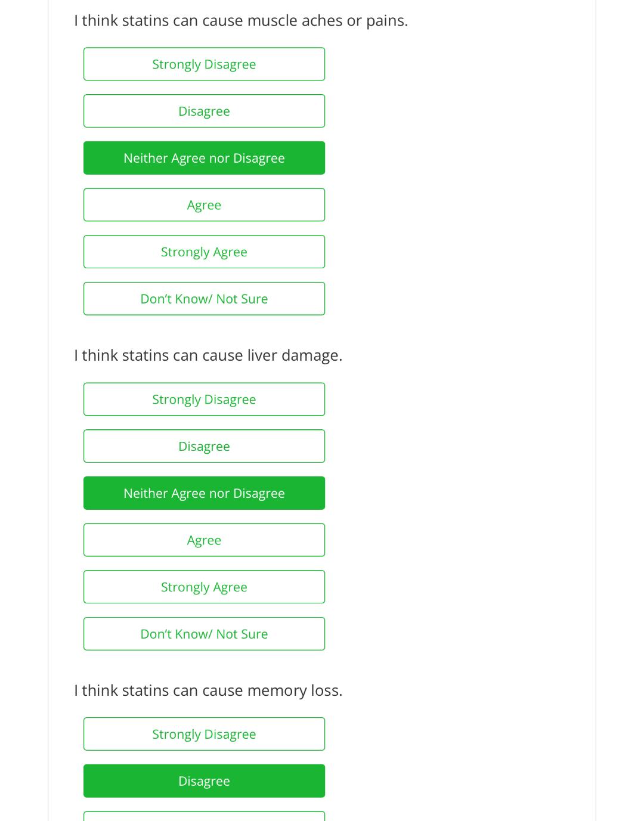Click selected Neither Agree nor Disagree for liver damage

point(204,493)
